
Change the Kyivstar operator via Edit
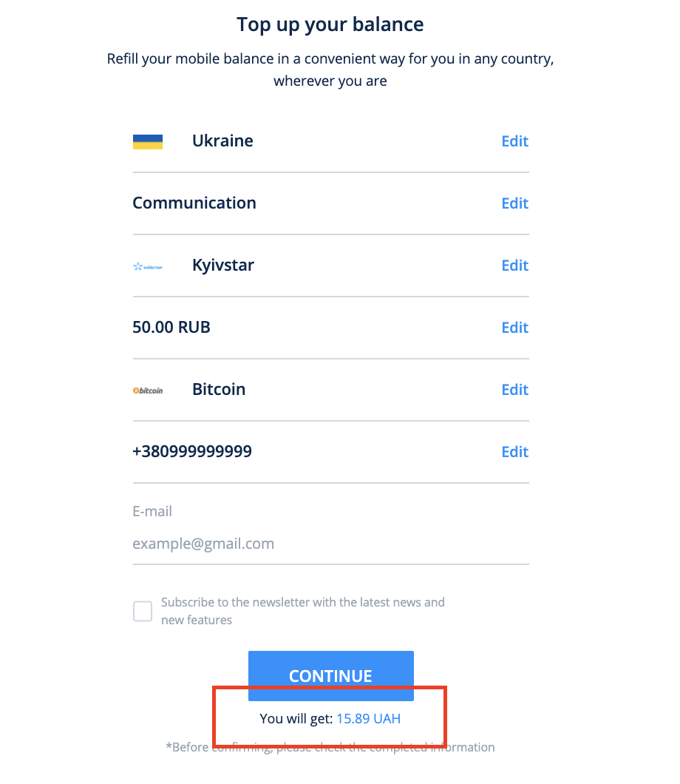point(514,266)
